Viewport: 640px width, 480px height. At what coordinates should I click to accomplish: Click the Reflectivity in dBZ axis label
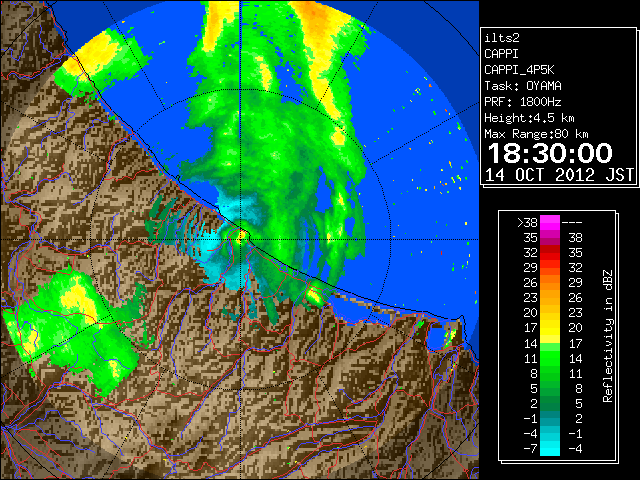[x=608, y=336]
